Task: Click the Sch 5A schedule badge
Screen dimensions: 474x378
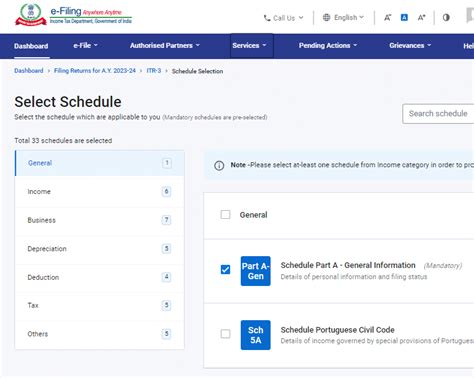Action: (256, 335)
